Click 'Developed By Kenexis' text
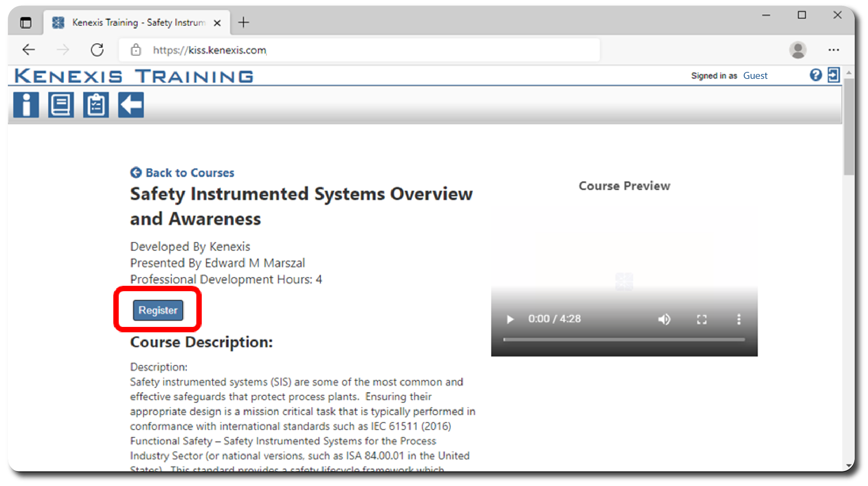The image size is (868, 486). coord(190,247)
